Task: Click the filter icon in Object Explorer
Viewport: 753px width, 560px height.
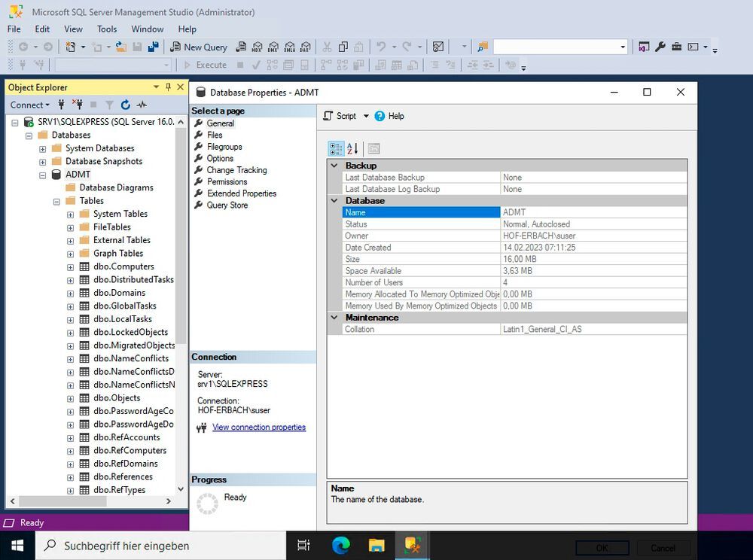Action: 110,105
